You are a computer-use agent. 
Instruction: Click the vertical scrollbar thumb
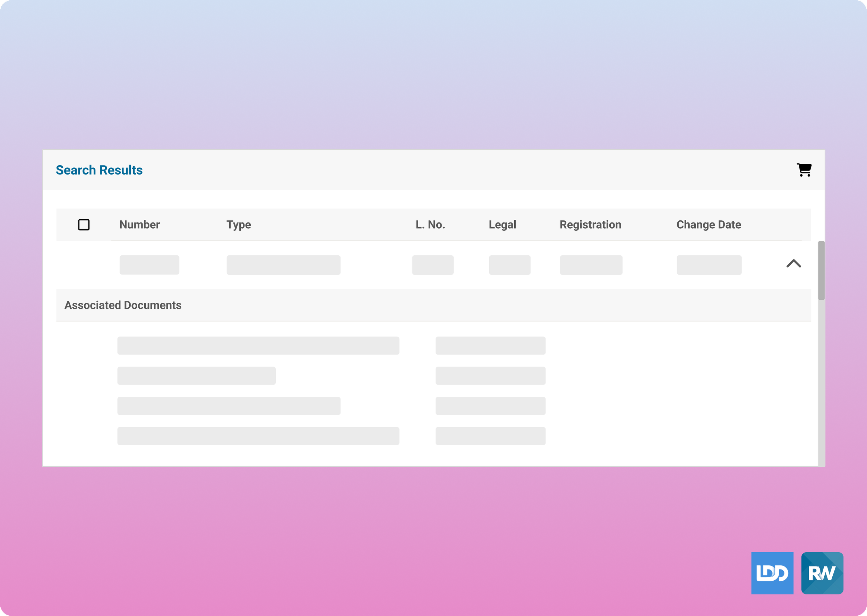[821, 270]
